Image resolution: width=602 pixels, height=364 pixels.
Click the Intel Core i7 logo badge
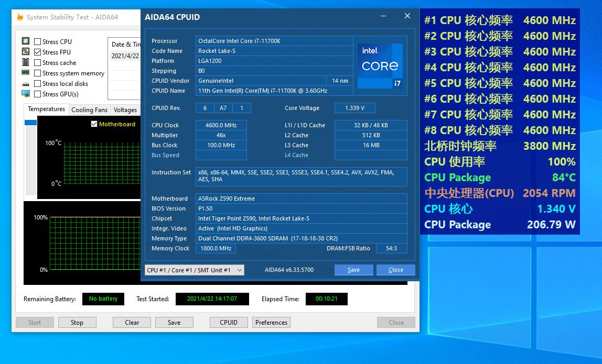(380, 65)
